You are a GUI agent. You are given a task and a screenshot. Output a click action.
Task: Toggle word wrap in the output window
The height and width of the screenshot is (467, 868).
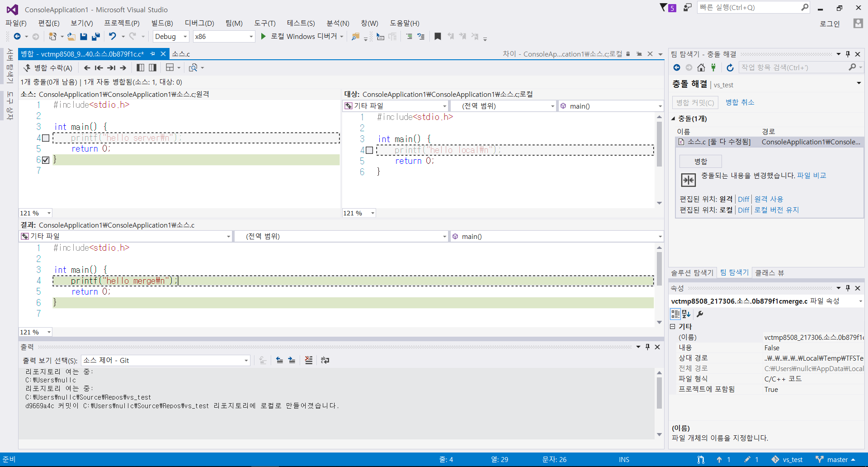[325, 360]
